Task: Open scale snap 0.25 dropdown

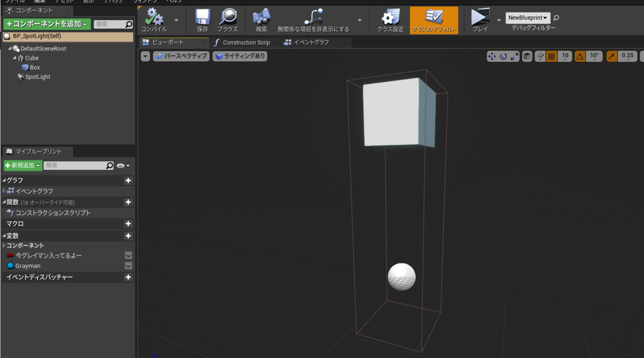Action: (627, 56)
